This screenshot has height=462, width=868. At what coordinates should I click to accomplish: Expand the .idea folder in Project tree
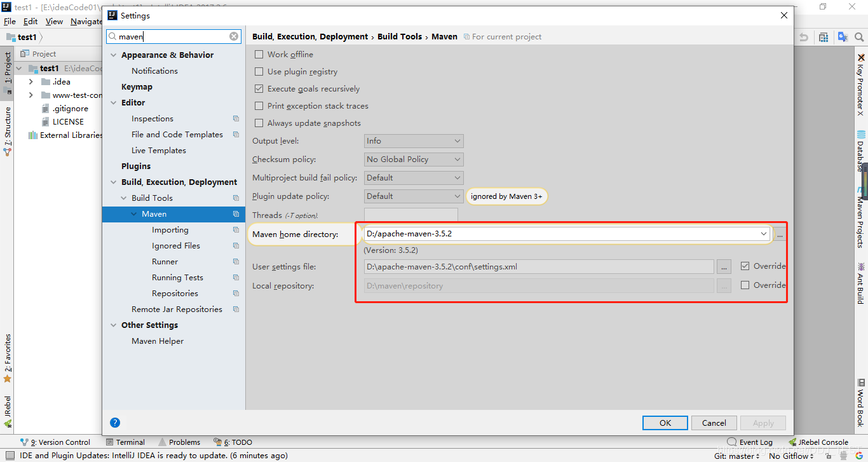click(x=31, y=82)
